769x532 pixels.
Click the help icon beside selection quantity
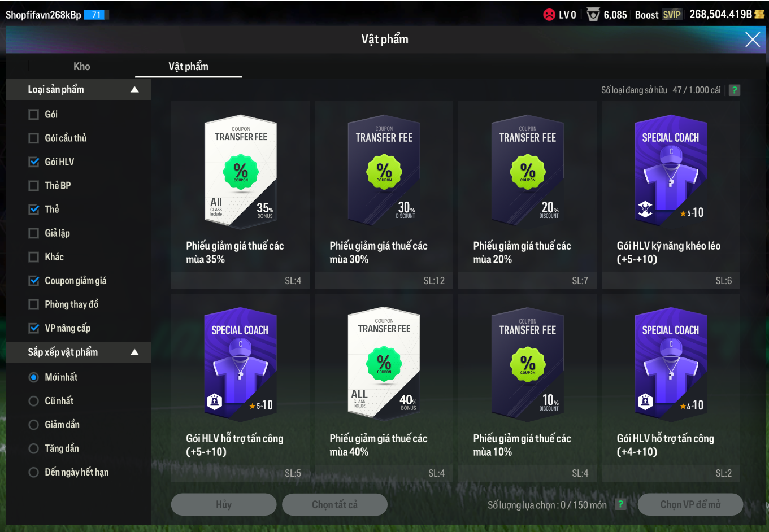pyautogui.click(x=620, y=504)
